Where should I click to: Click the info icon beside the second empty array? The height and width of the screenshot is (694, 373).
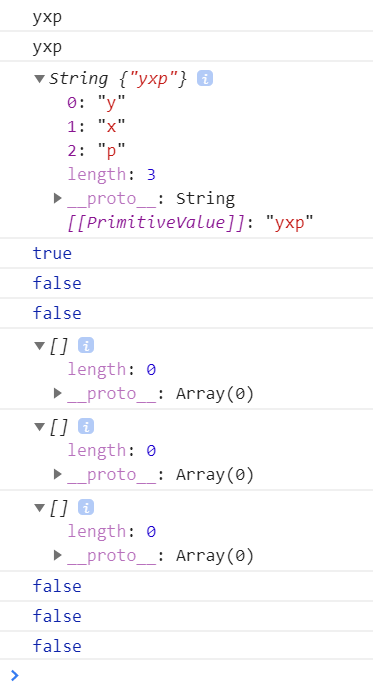pos(86,426)
